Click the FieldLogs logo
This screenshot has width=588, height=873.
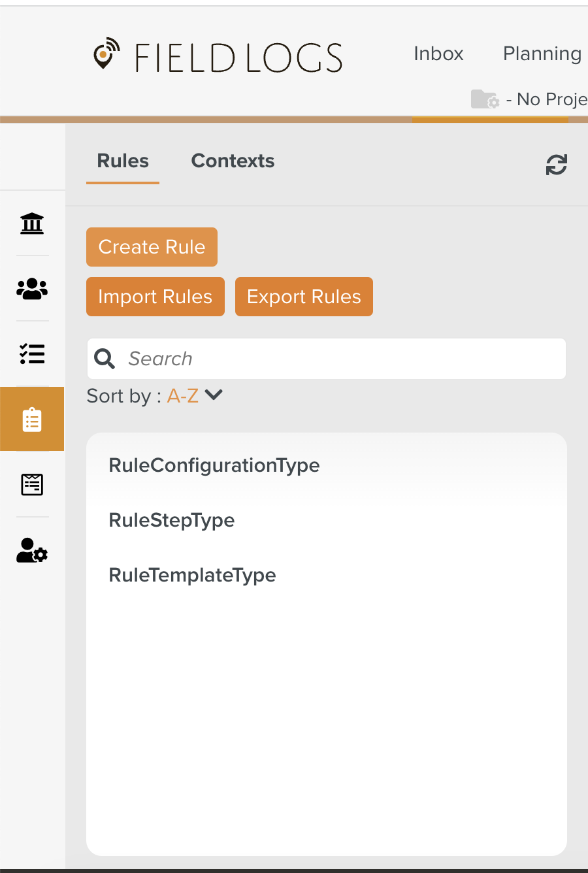tap(218, 57)
